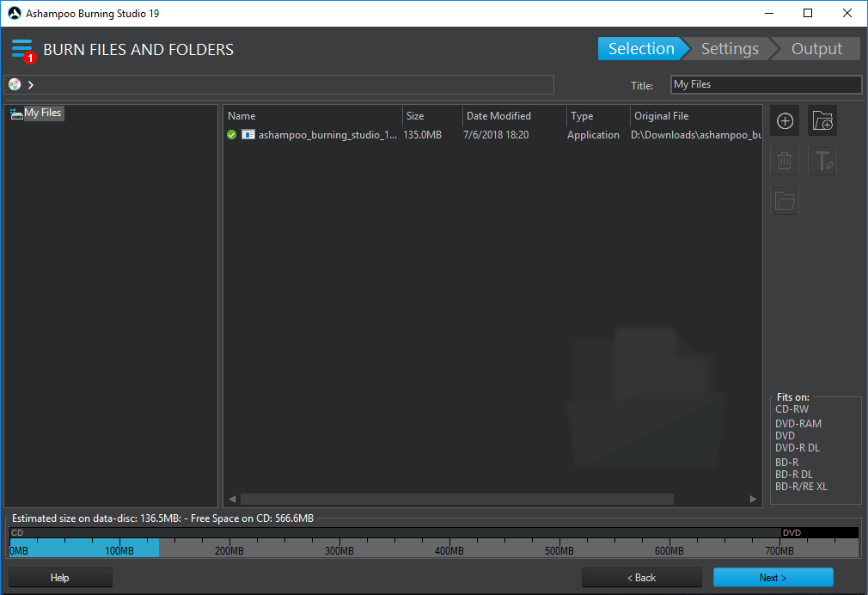Click the red notification badge on the menu
This screenshot has height=595, width=868.
(x=30, y=58)
